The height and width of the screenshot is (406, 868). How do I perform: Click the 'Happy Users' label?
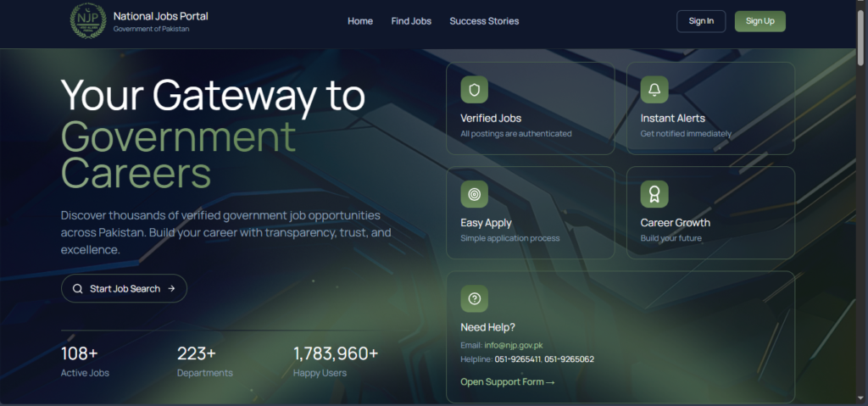tap(320, 373)
